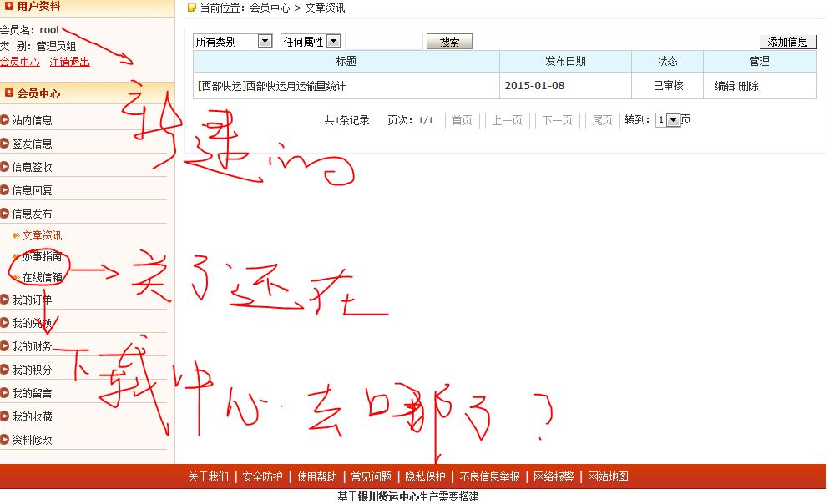Click the arrow icon beside 签发信息

(5, 144)
